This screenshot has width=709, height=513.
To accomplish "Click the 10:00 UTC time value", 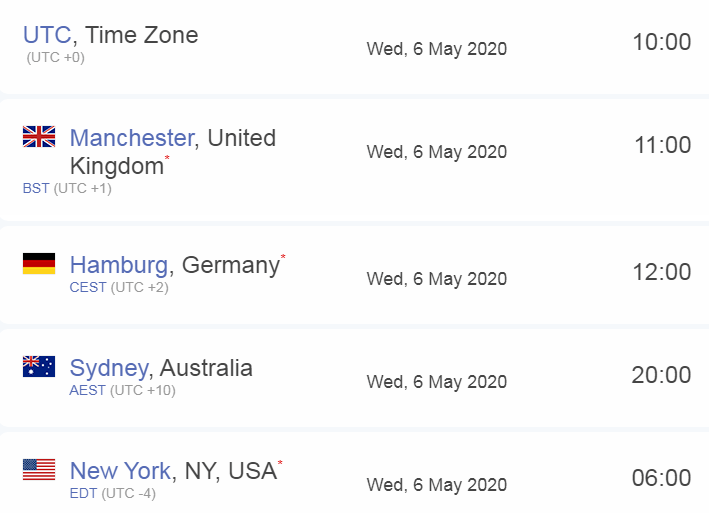I will point(661,42).
